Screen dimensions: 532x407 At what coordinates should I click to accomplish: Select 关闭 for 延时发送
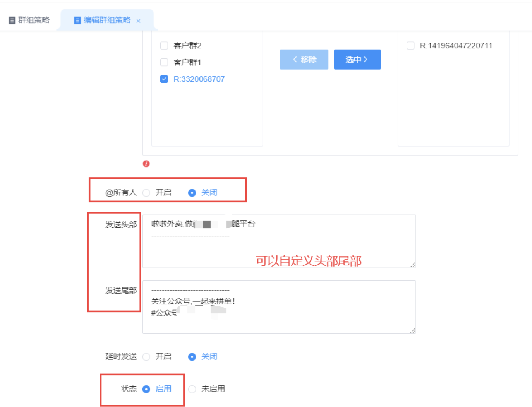pyautogui.click(x=192, y=357)
